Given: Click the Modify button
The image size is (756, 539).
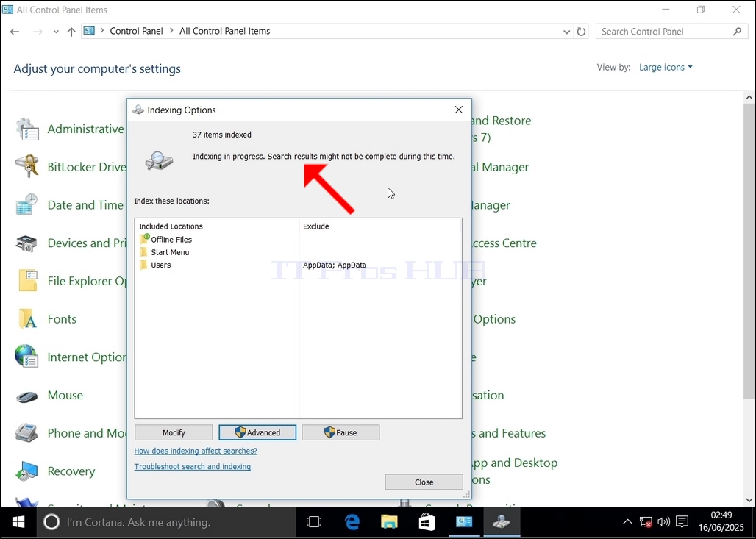Looking at the screenshot, I should click(x=174, y=432).
